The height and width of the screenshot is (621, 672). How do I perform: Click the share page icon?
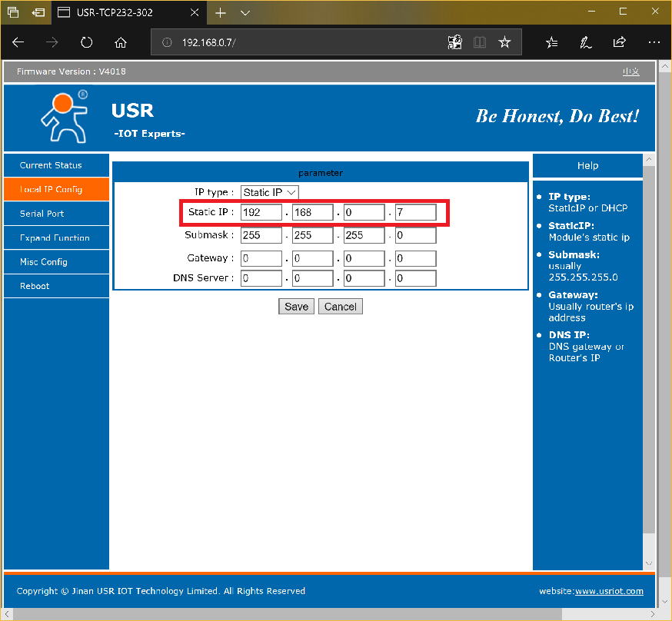point(619,42)
